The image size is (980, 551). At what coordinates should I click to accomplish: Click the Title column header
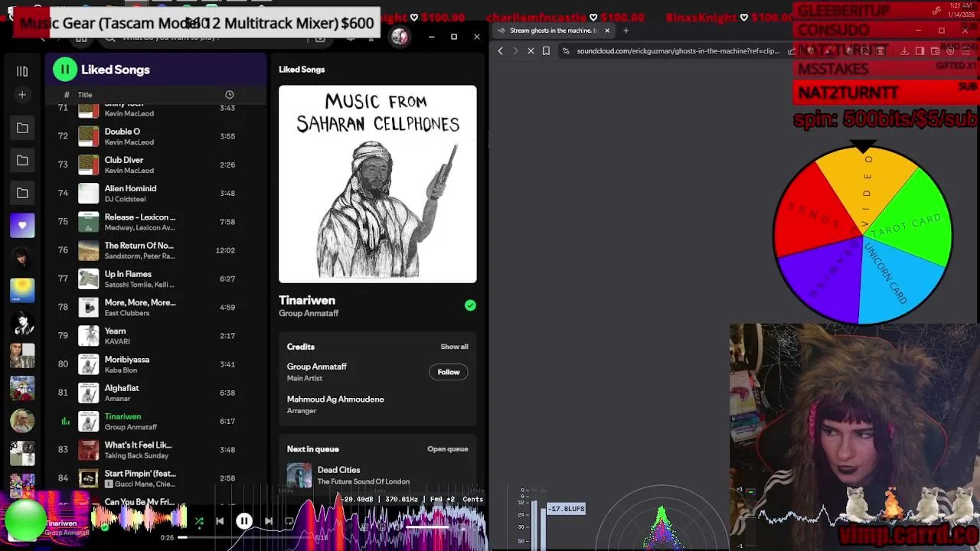coord(85,95)
